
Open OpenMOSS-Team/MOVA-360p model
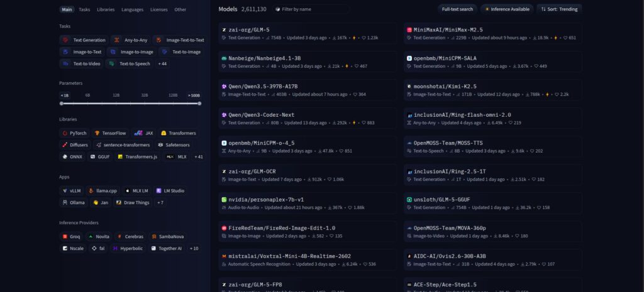click(492, 231)
